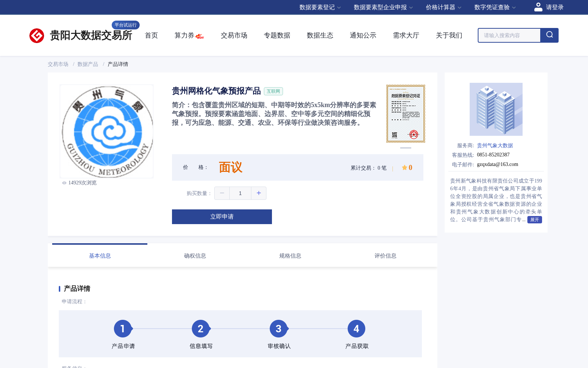Image resolution: width=588 pixels, height=368 pixels.
Task: Open the data registration certificate thumbnail
Action: [406, 114]
